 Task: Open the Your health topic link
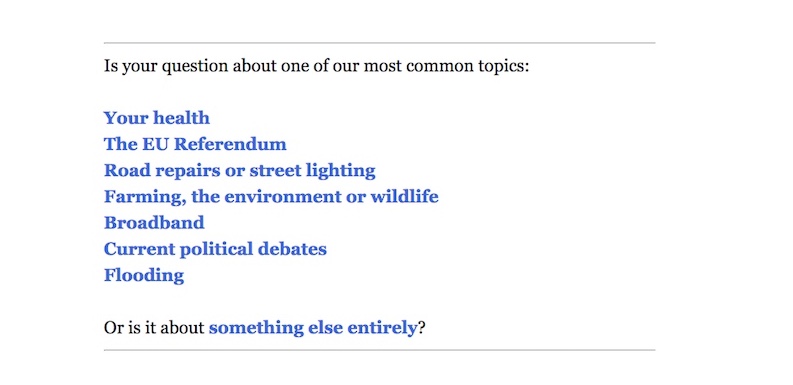tap(156, 118)
